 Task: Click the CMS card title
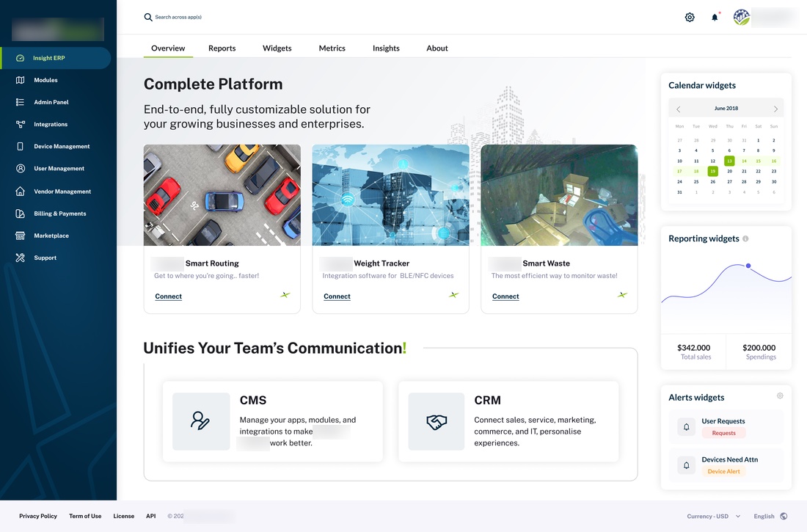pyautogui.click(x=253, y=401)
